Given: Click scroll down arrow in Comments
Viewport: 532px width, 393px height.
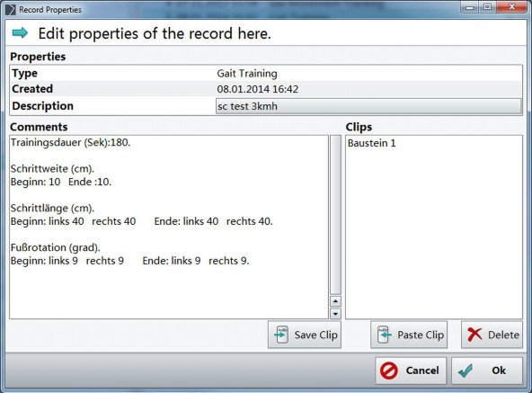Looking at the screenshot, I should pos(335,314).
